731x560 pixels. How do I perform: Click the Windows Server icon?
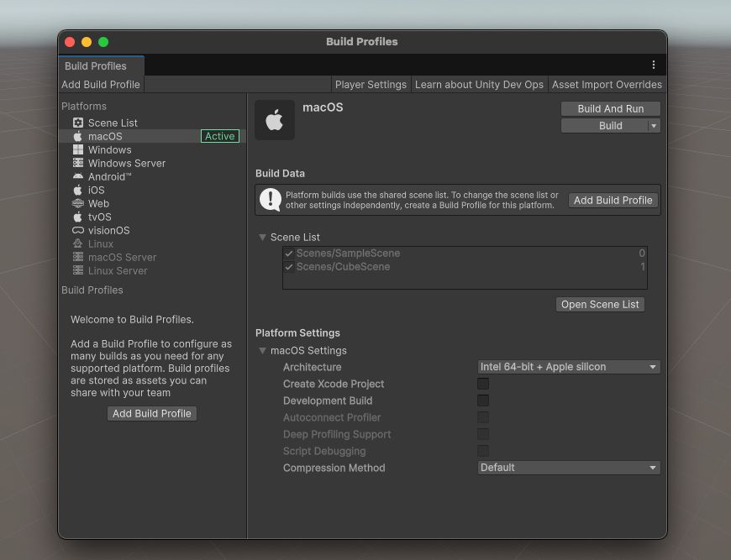coord(78,163)
